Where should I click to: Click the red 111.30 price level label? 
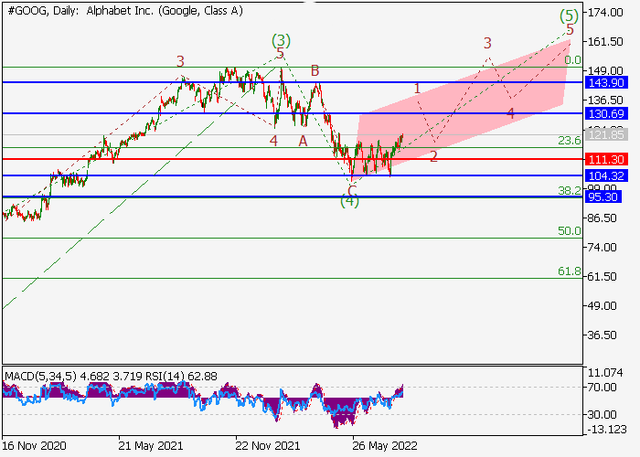(x=607, y=159)
